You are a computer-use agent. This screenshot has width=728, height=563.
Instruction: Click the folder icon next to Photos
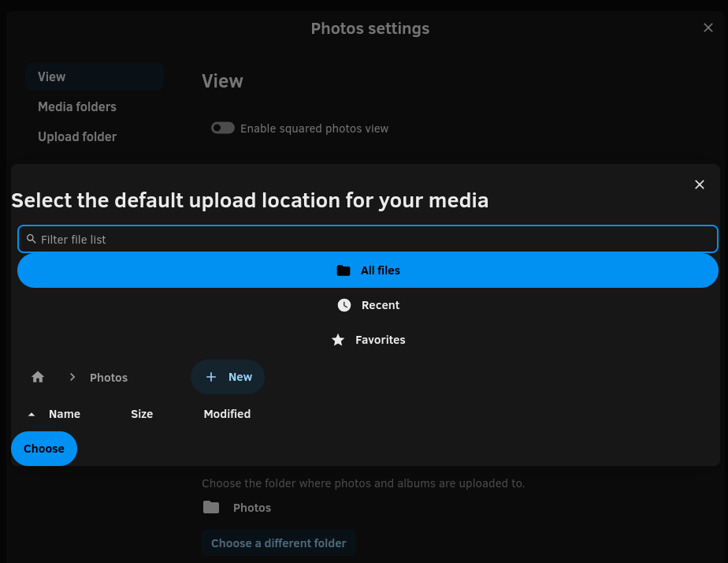[211, 508]
